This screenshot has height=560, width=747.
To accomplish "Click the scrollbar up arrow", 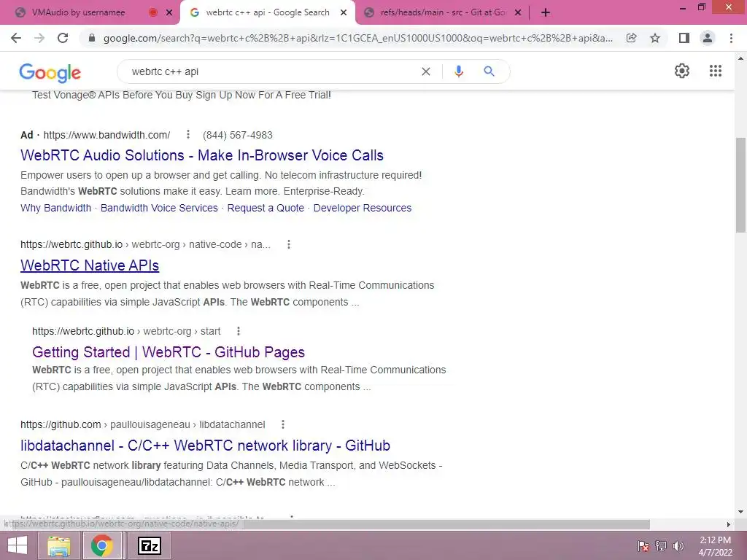I will coord(740,58).
